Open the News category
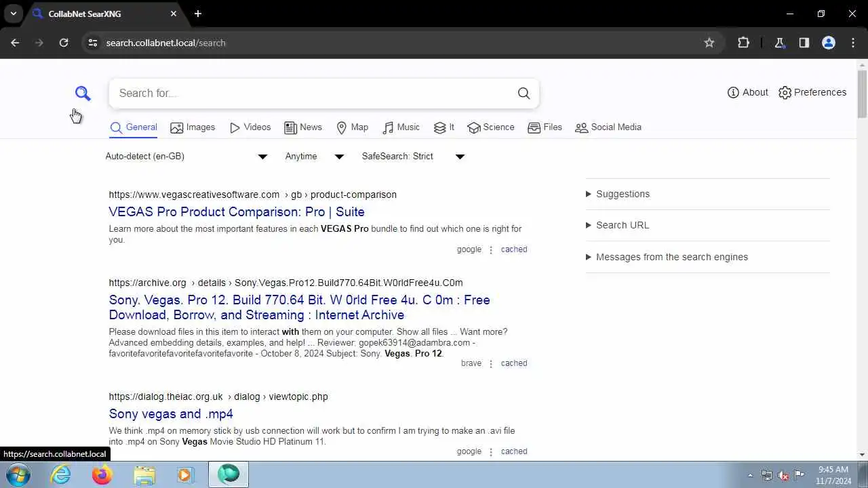 (303, 127)
